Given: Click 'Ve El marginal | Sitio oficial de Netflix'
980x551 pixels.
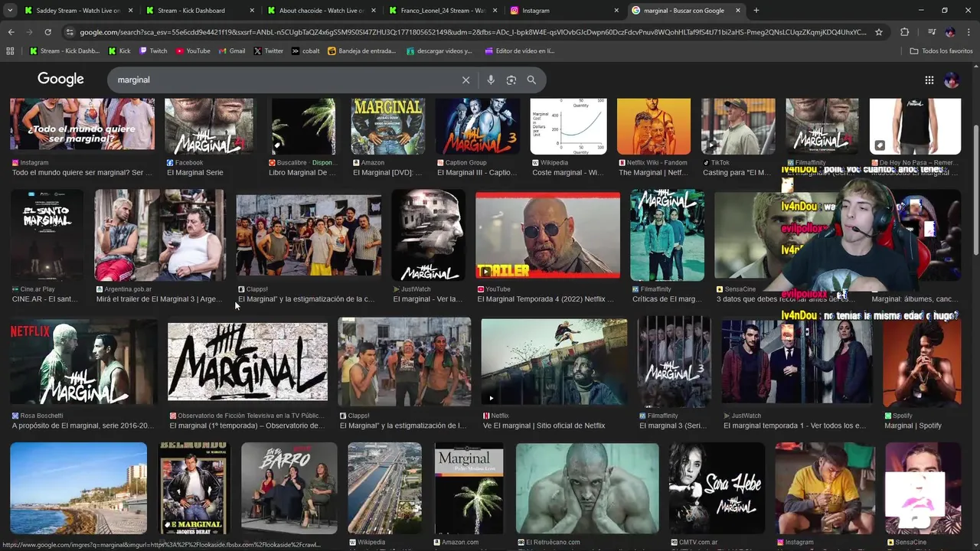Looking at the screenshot, I should (544, 425).
